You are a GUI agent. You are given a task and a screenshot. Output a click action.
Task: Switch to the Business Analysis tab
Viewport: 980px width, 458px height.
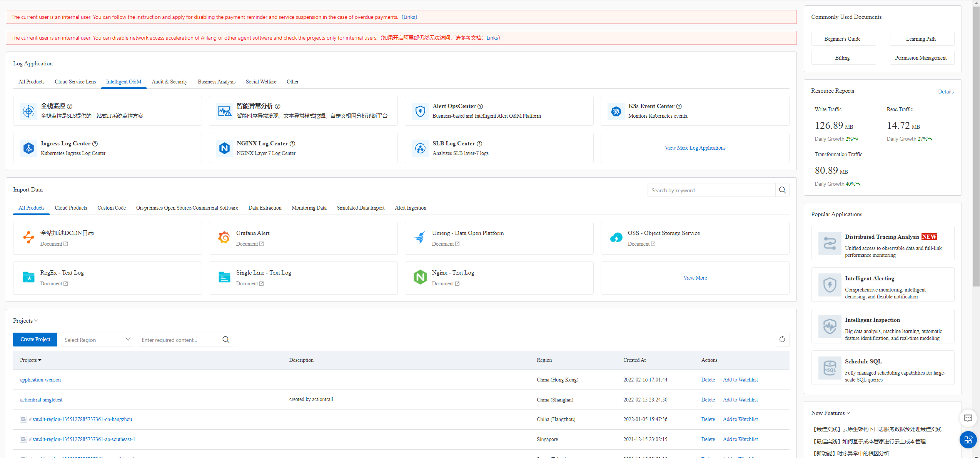tap(217, 82)
